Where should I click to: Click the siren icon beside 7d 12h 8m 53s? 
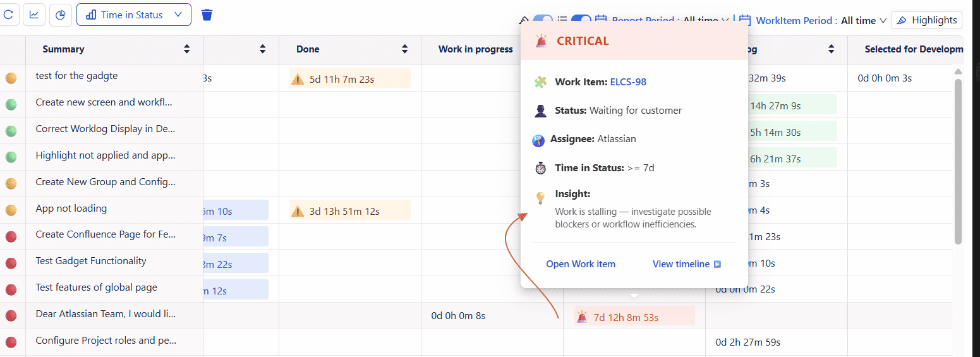[582, 317]
